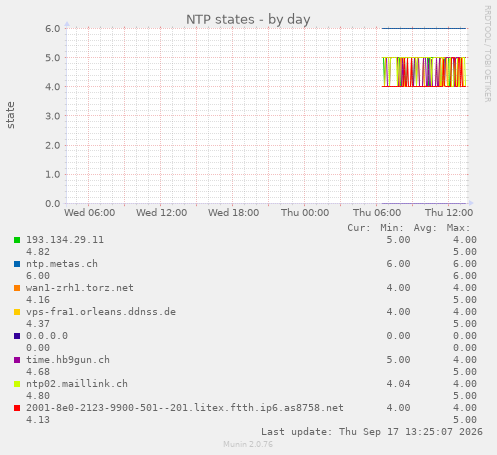Select legend label 193.134.29.11

point(65,240)
